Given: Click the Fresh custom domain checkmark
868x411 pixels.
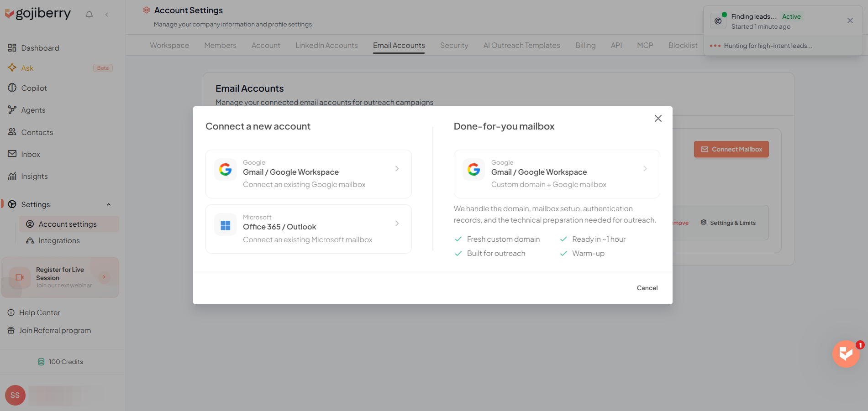Looking at the screenshot, I should [458, 239].
